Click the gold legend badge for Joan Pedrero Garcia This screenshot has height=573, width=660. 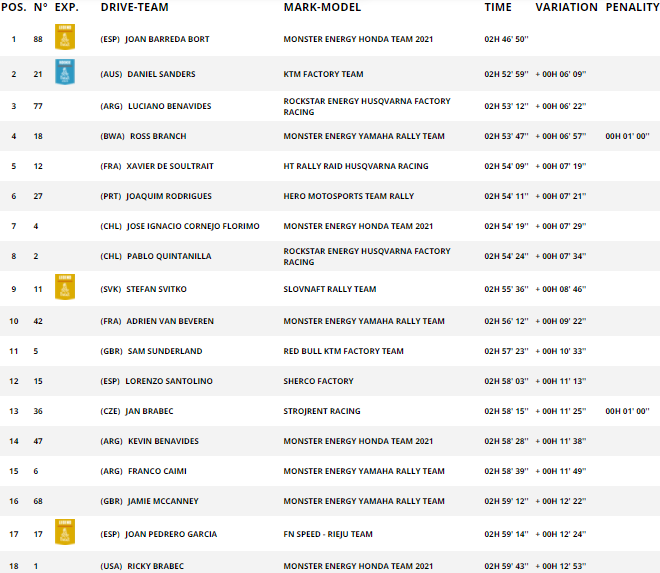pos(65,532)
